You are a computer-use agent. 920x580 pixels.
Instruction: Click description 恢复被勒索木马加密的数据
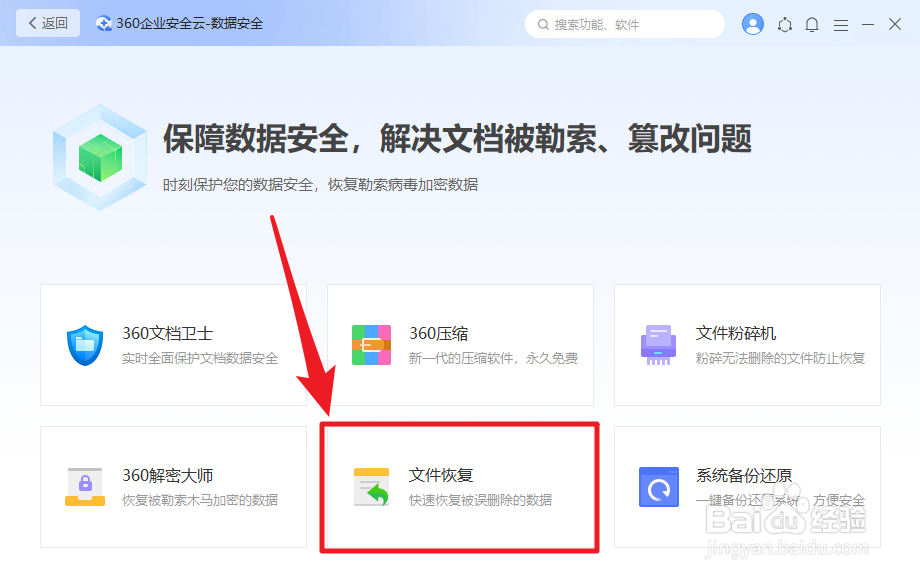coord(199,500)
